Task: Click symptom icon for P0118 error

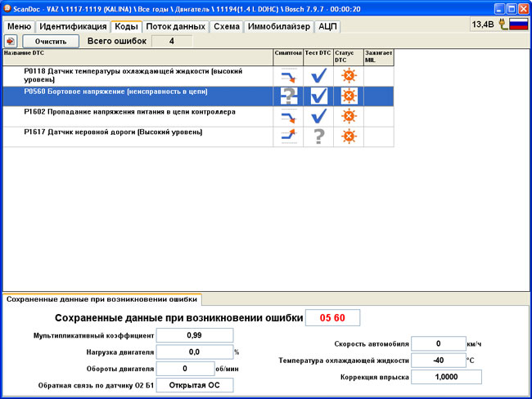Action: pos(288,76)
